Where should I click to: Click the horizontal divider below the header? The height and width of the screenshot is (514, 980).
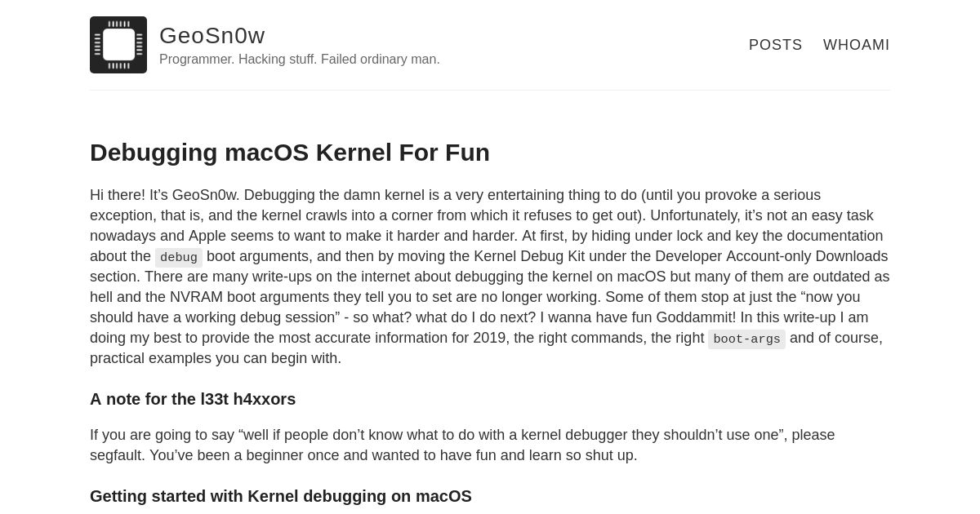[490, 90]
